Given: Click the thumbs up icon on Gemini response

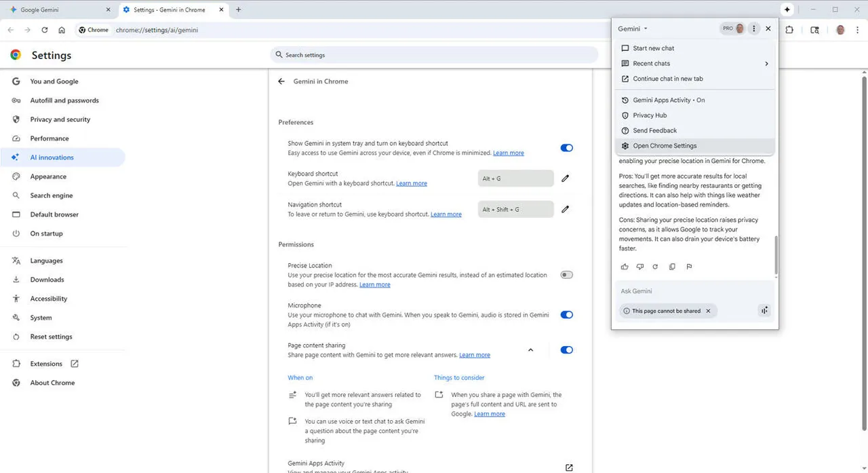Looking at the screenshot, I should pos(625,267).
